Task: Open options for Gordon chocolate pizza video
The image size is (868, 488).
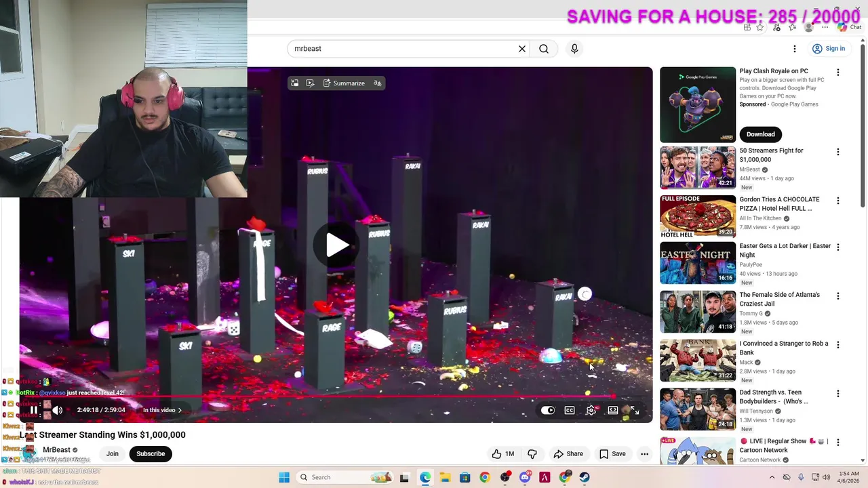Action: pyautogui.click(x=838, y=201)
